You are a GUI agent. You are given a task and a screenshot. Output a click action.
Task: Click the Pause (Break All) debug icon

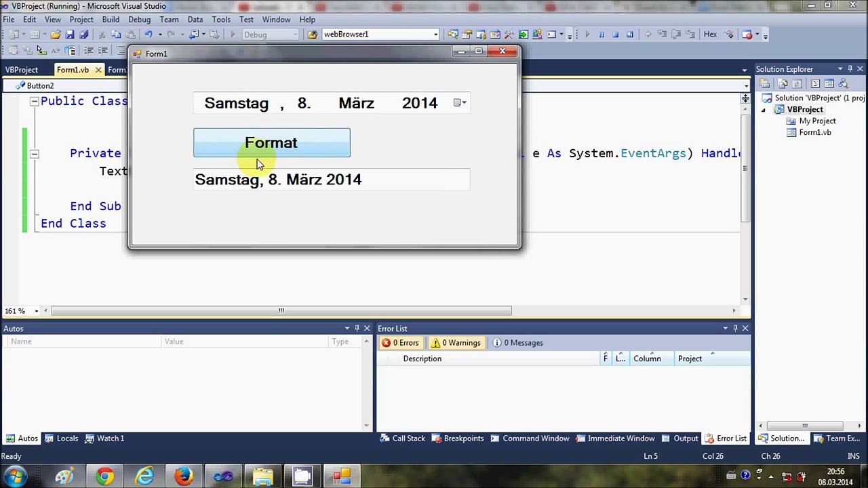[601, 35]
